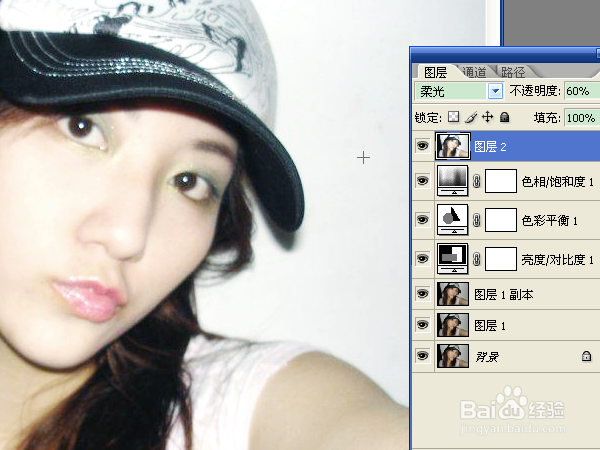Viewport: 600px width, 450px height.
Task: Click link icon on 色相/饱和度 1
Action: [x=476, y=181]
